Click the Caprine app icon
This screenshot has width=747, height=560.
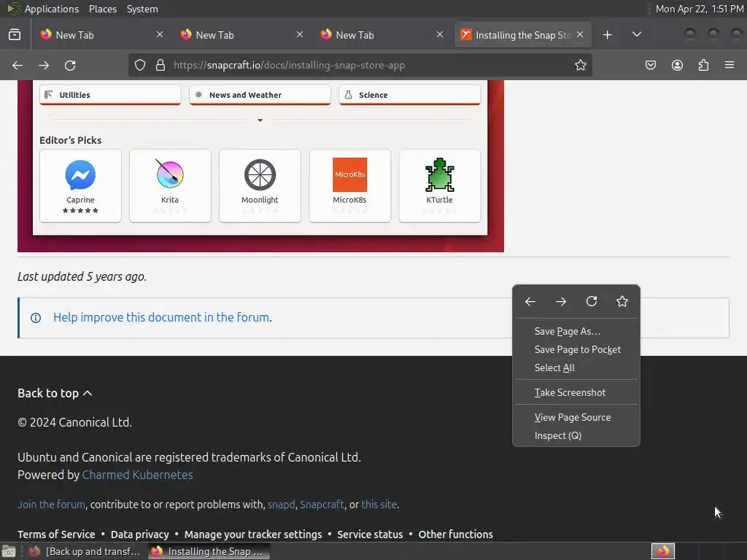[x=80, y=175]
